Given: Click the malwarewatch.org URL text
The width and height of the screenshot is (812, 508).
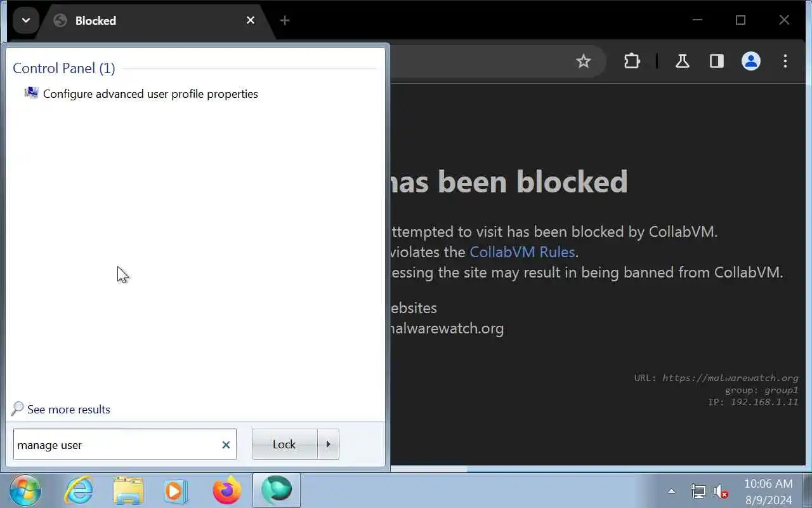Looking at the screenshot, I should click(730, 378).
